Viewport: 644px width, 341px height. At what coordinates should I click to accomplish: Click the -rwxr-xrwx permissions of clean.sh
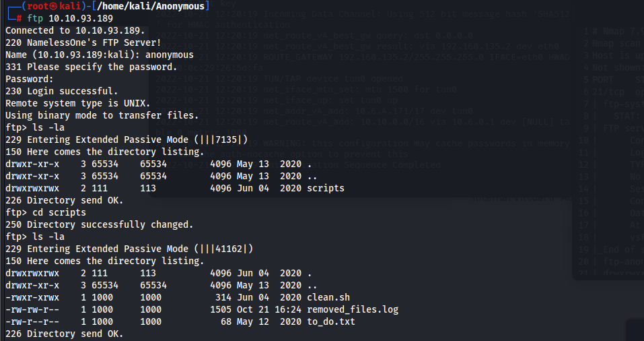[32, 297]
